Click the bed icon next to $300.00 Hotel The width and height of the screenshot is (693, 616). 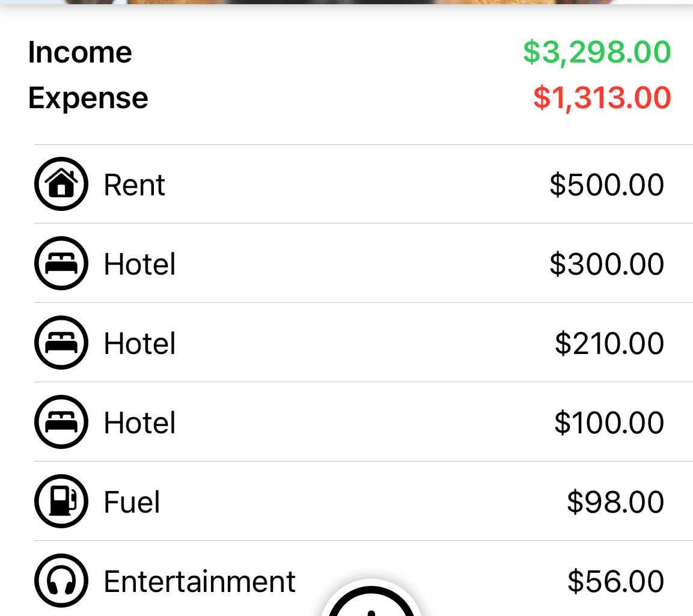tap(61, 263)
